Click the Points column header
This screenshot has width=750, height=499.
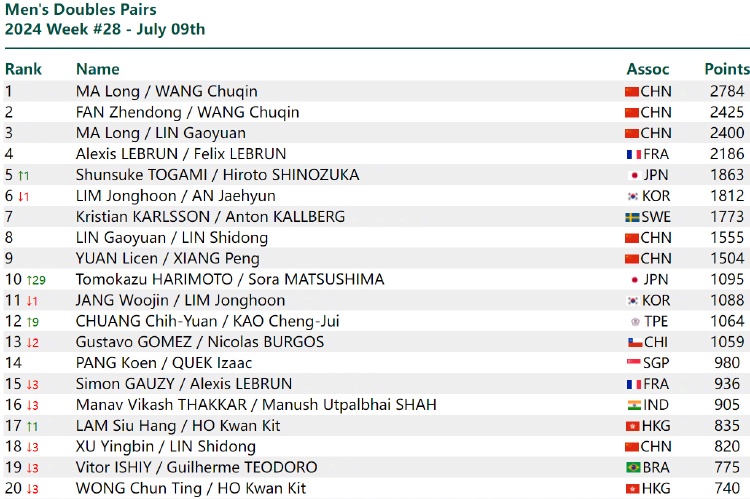tap(727, 69)
